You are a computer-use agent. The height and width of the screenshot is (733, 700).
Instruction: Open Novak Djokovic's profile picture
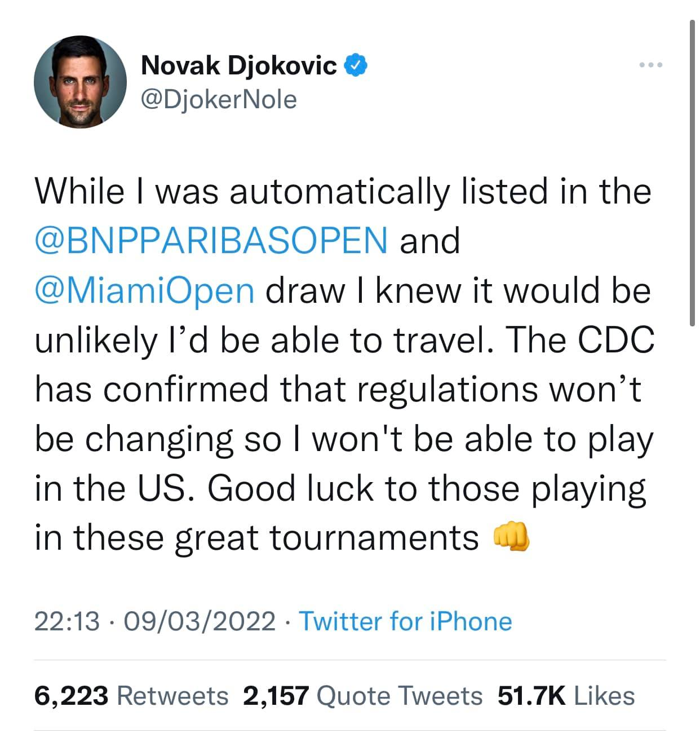[x=80, y=82]
